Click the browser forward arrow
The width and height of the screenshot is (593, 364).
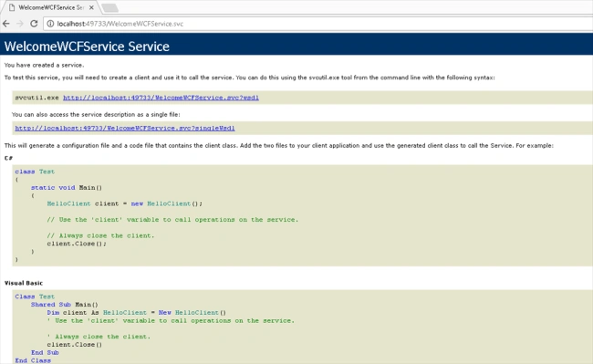20,24
